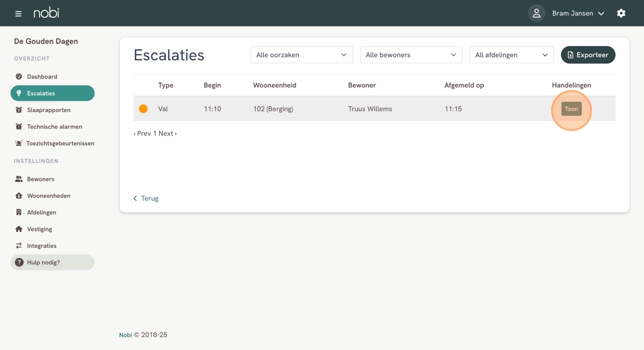644x350 pixels.
Task: Click the settings gear icon
Action: click(621, 13)
